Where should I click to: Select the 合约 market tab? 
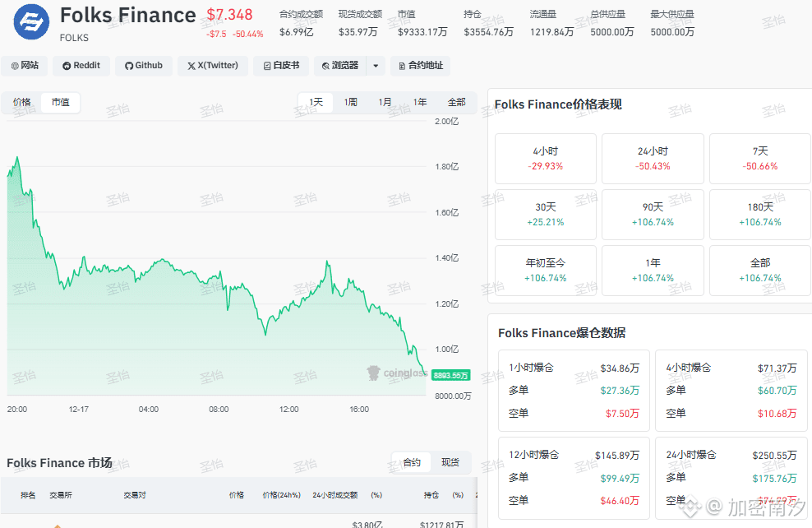point(412,462)
